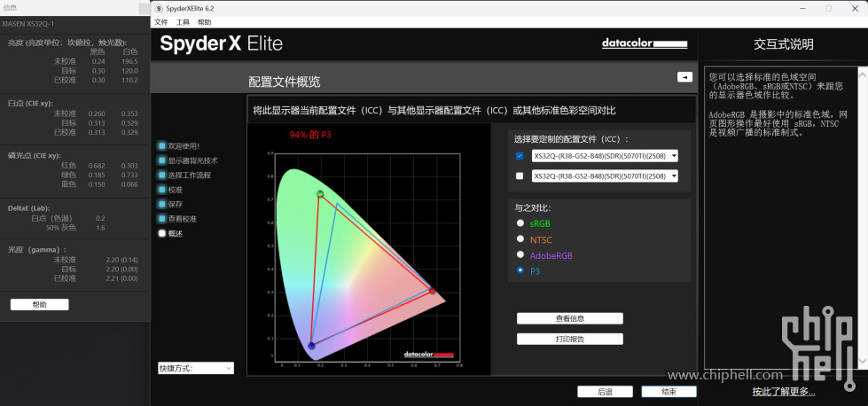Click the CIE gamut chart
The height and width of the screenshot is (406, 868).
click(368, 258)
